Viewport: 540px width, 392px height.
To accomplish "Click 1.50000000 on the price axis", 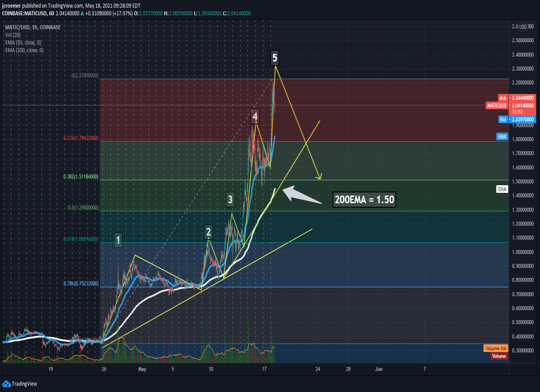I will click(x=524, y=182).
